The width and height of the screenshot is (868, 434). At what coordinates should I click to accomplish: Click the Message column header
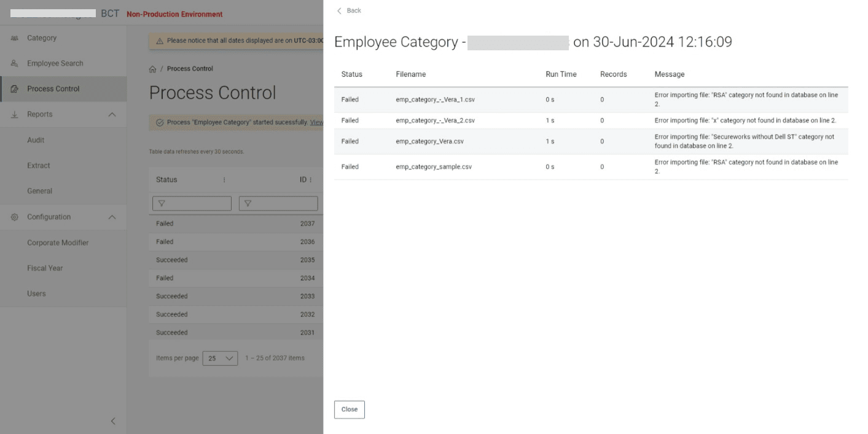click(670, 74)
